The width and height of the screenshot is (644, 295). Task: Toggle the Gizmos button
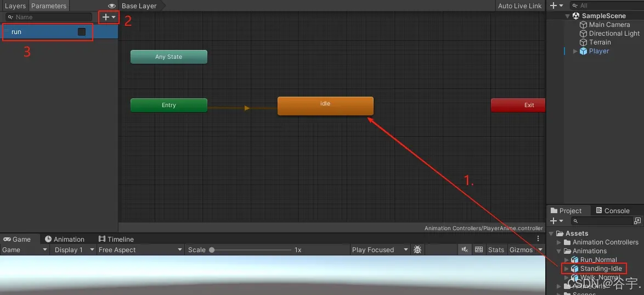521,250
